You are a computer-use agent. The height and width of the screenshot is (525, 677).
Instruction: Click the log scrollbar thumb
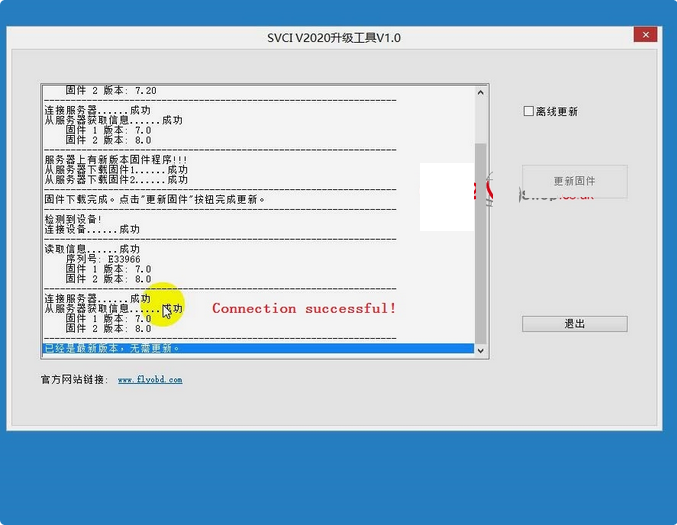pyautogui.click(x=481, y=244)
